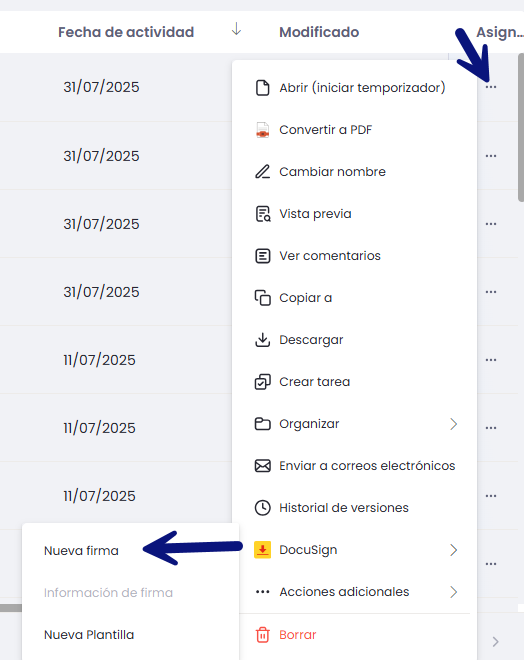Sort by the Fecha de actividad arrow

pyautogui.click(x=237, y=29)
